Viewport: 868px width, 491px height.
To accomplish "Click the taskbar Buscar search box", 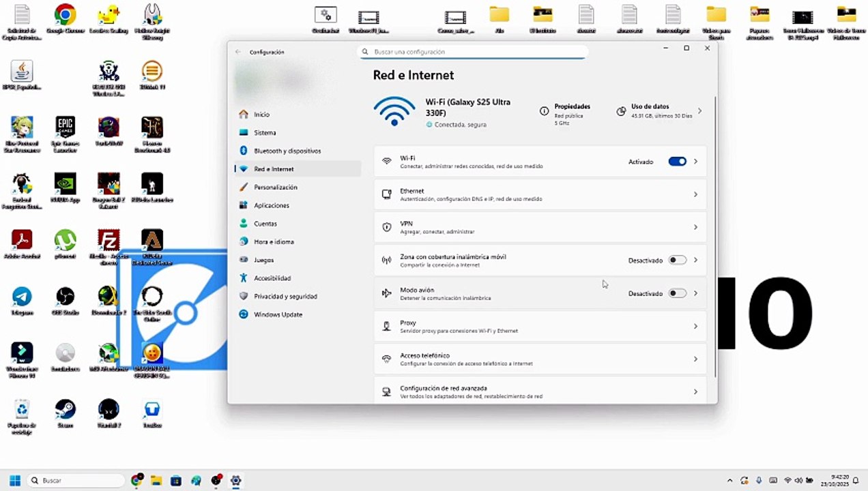I will point(76,481).
